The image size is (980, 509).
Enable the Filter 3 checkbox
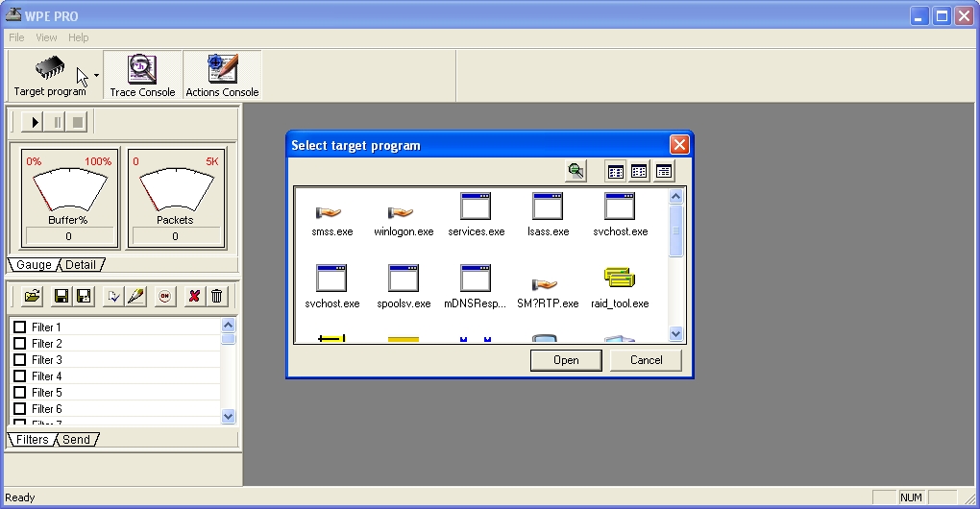point(20,360)
